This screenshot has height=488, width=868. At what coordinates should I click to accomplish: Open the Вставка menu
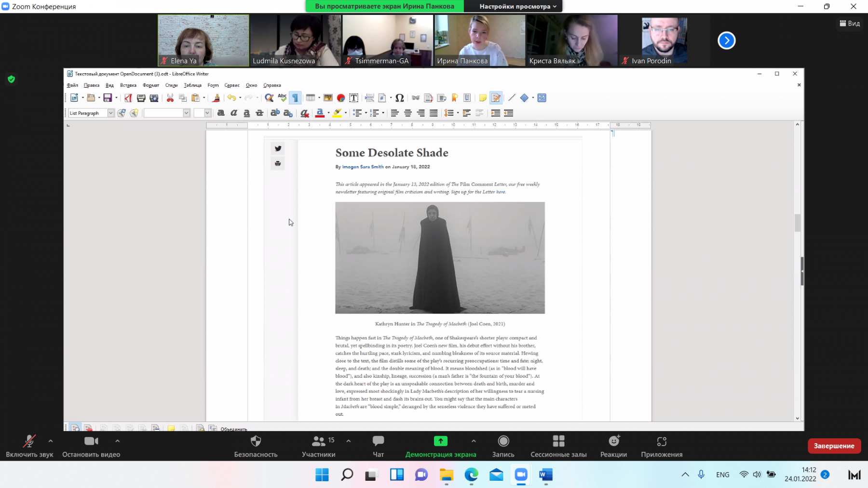(x=128, y=85)
